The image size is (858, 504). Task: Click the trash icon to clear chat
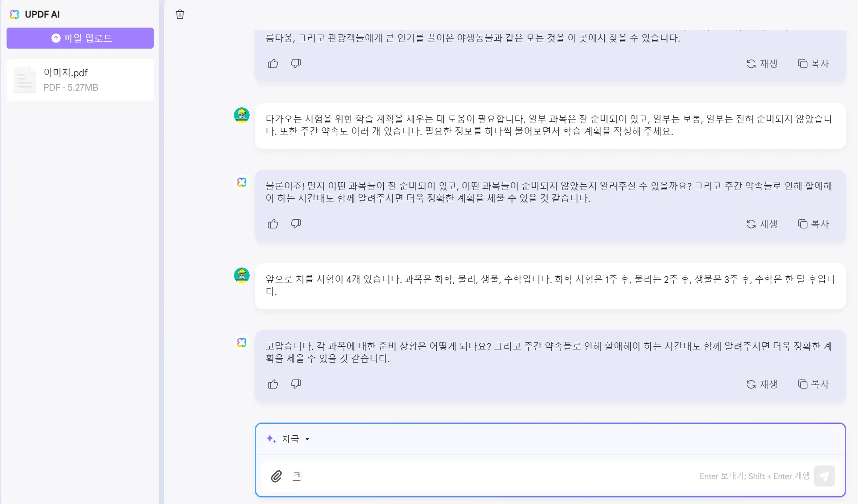click(x=180, y=14)
